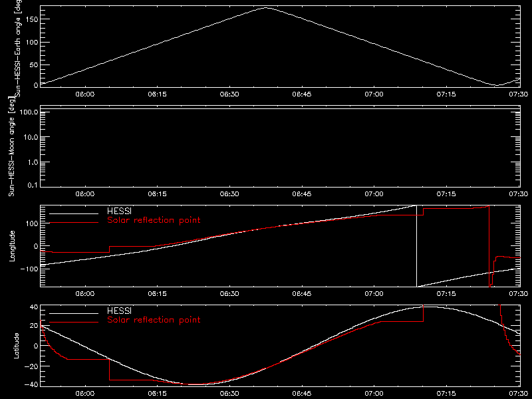Select red legend line sample in Latitude panel
This screenshot has height=399, width=532.
tap(74, 323)
